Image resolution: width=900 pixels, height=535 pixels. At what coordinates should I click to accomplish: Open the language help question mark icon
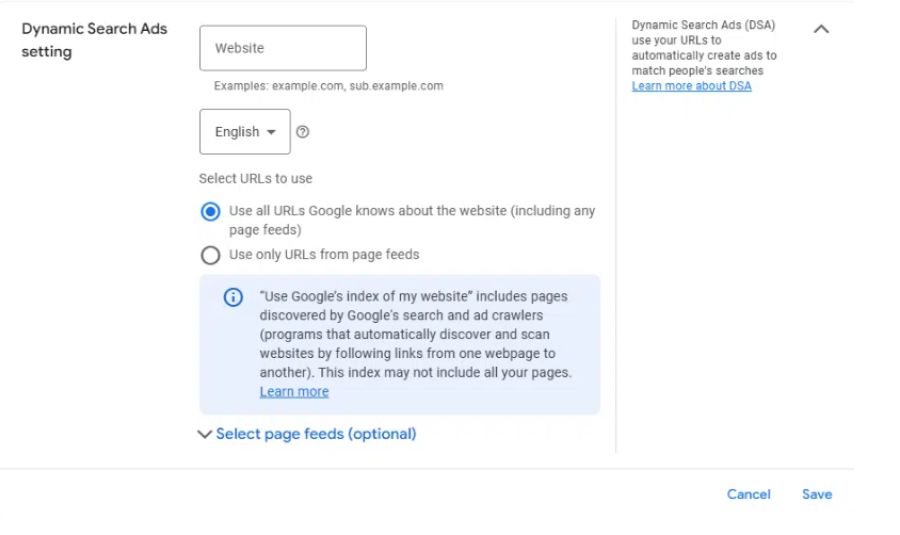click(302, 132)
